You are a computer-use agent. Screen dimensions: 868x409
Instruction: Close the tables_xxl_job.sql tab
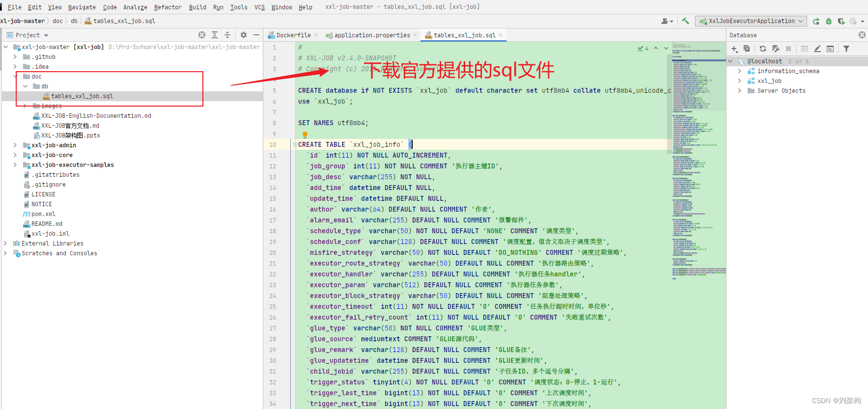(x=501, y=35)
